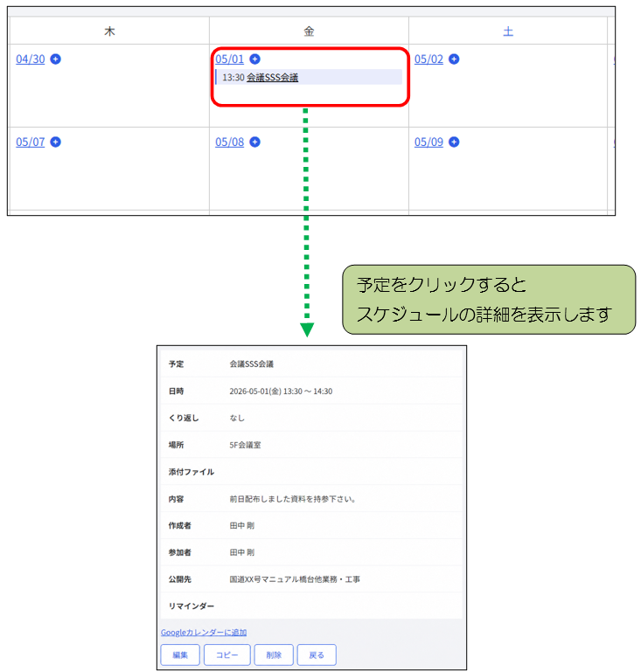Open the 05/09 date link
Viewport: 641px width, 672px height.
428,142
